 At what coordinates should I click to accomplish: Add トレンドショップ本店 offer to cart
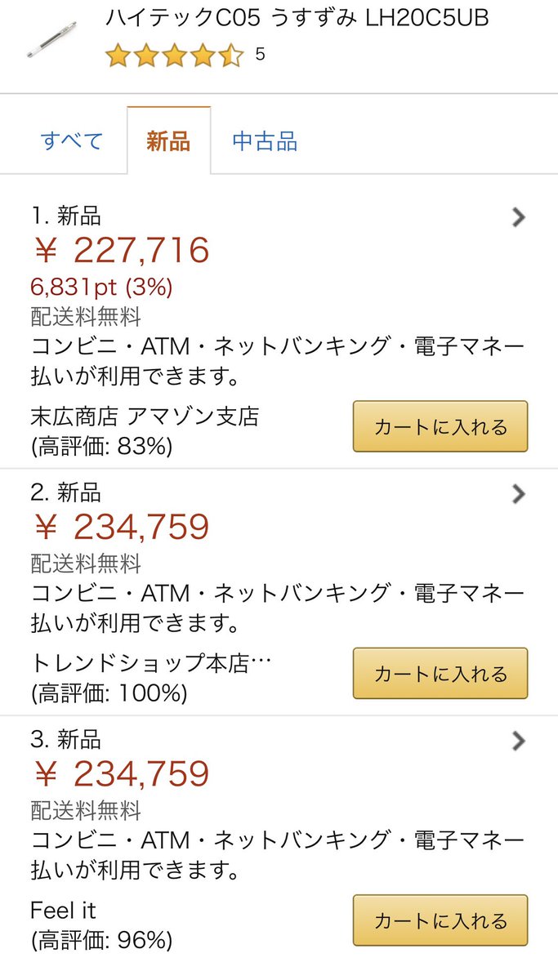(x=440, y=674)
